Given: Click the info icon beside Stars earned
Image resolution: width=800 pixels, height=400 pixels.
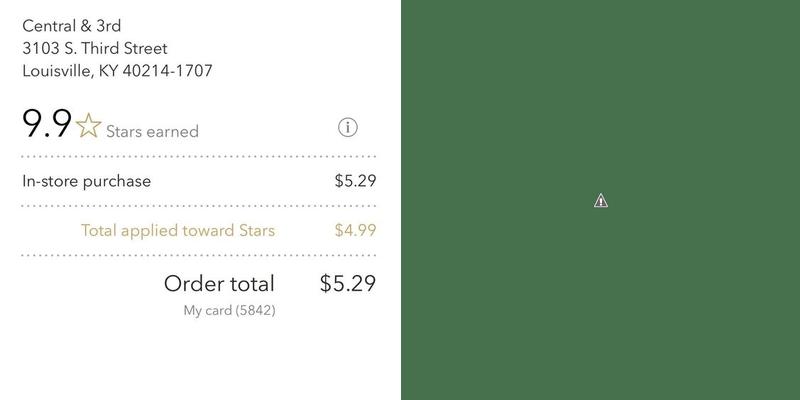Looking at the screenshot, I should coord(347,127).
